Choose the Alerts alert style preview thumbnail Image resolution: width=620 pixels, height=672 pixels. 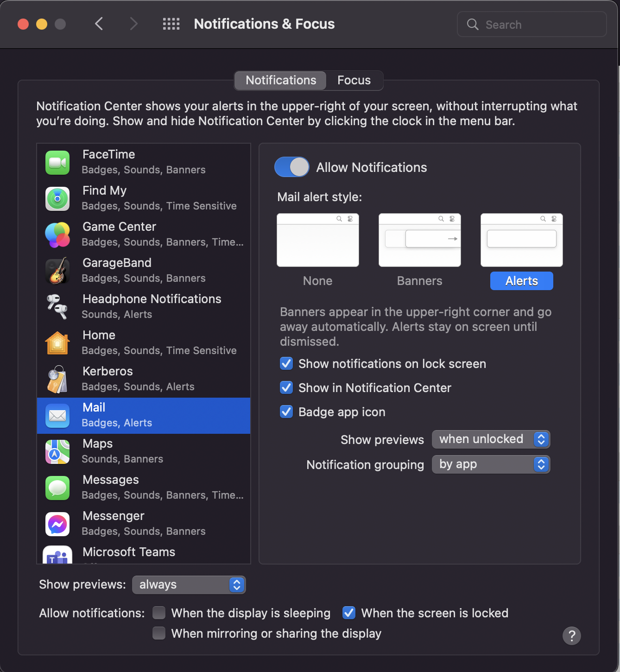pyautogui.click(x=522, y=240)
